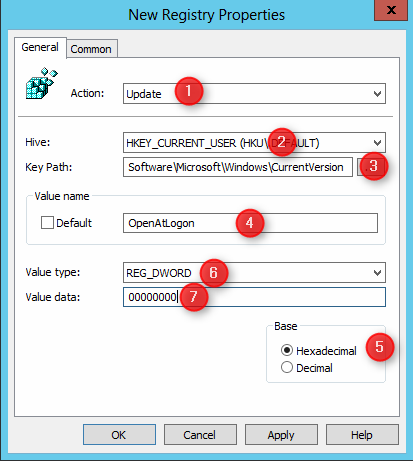The height and width of the screenshot is (461, 413).
Task: Enable the Default value name checkbox
Action: [47, 223]
